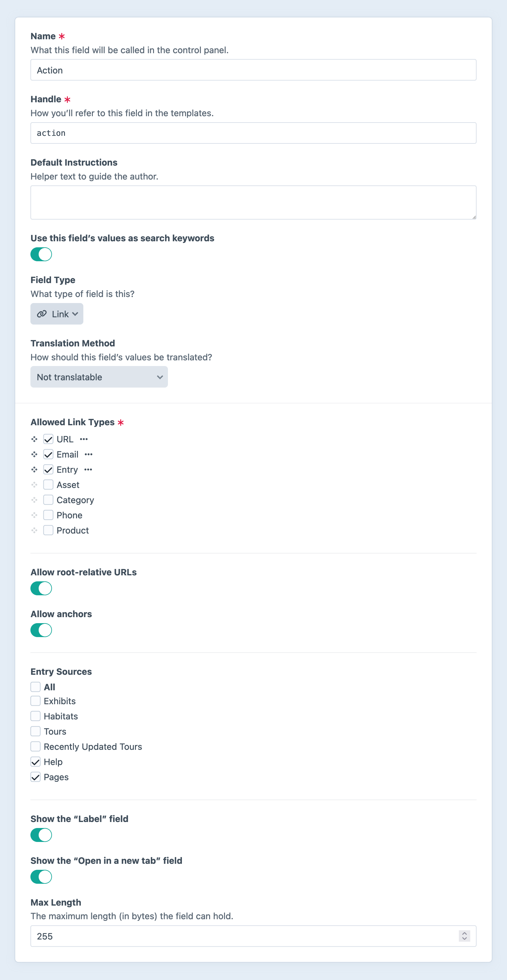This screenshot has width=507, height=980.
Task: Uncheck the Help entry source
Action: [35, 762]
